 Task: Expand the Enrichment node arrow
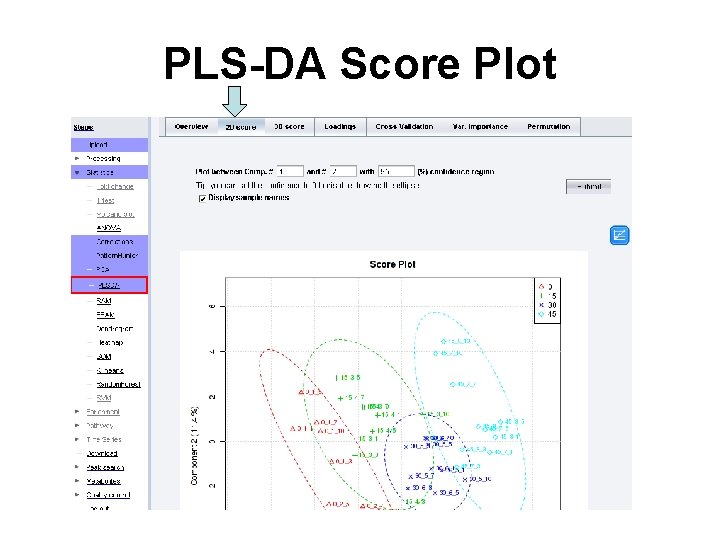[x=77, y=412]
